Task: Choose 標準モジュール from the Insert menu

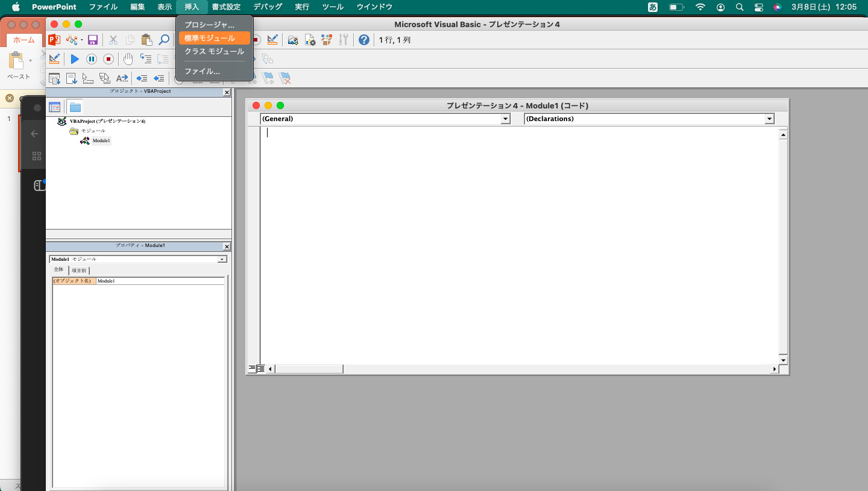Action: click(215, 38)
